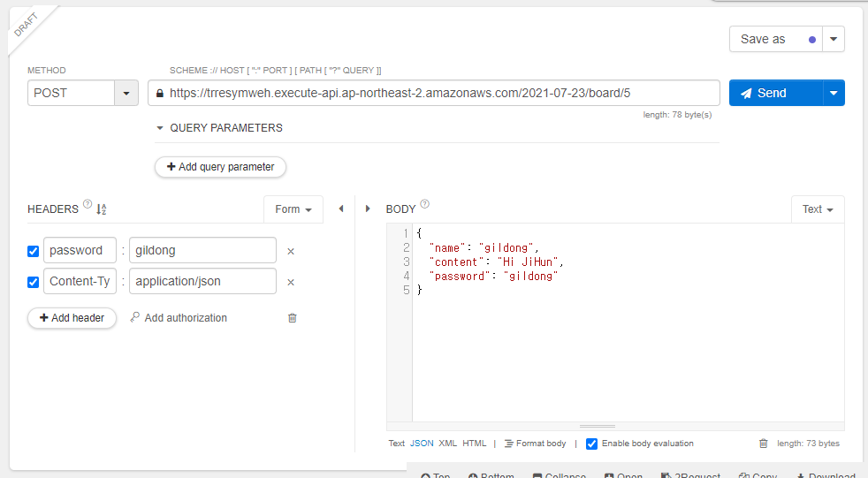Click Add query parameter button

(220, 167)
